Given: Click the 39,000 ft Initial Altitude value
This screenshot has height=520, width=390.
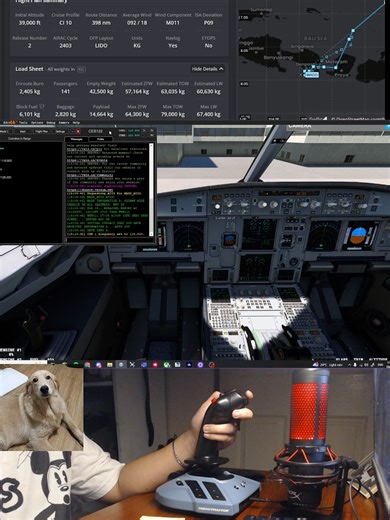Looking at the screenshot, I should (30, 23).
